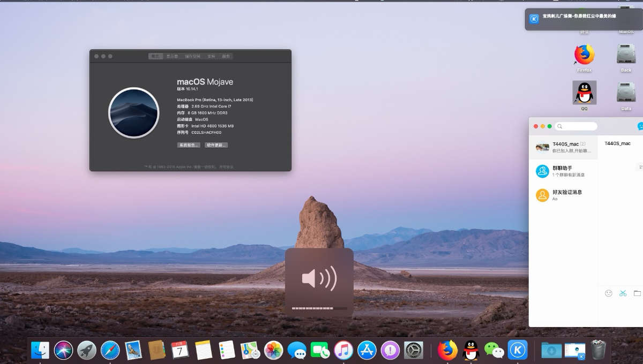Select the 好友验证消息 conversation

pos(563,195)
